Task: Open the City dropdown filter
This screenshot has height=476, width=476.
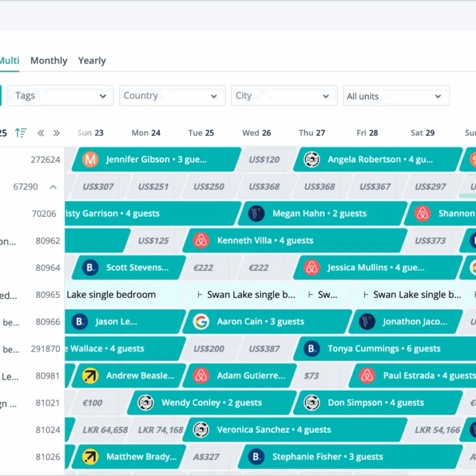Action: [282, 96]
